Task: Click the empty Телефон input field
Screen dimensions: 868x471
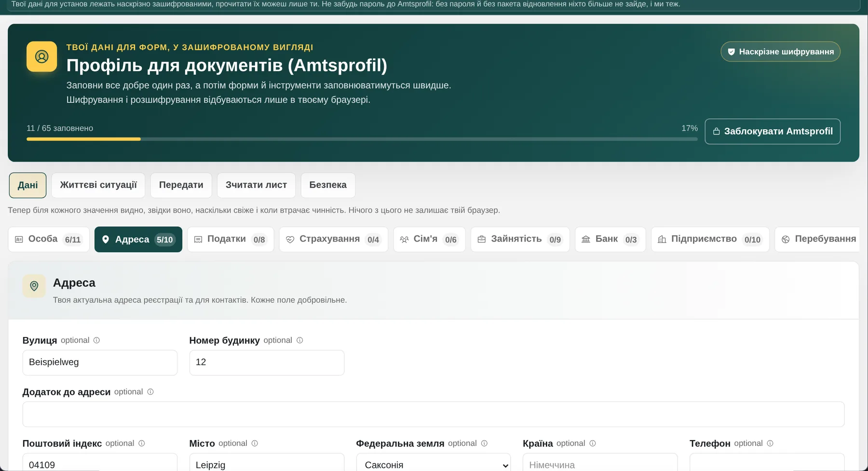Action: point(767,463)
